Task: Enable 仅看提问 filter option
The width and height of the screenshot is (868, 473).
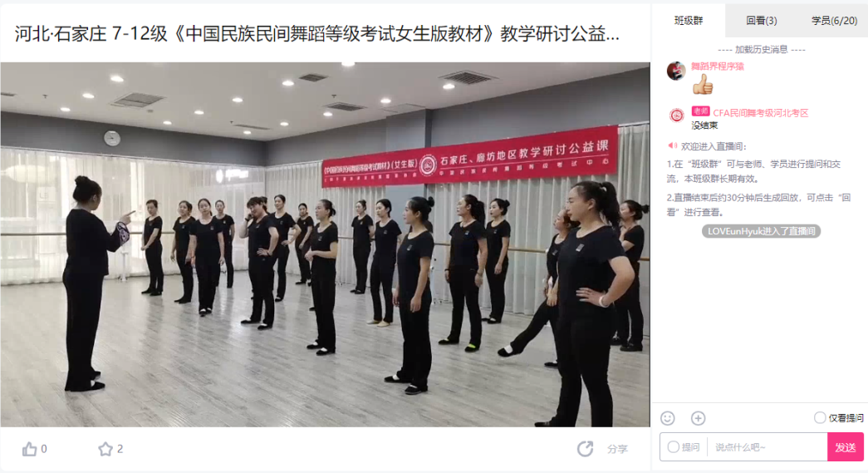Action: [820, 417]
